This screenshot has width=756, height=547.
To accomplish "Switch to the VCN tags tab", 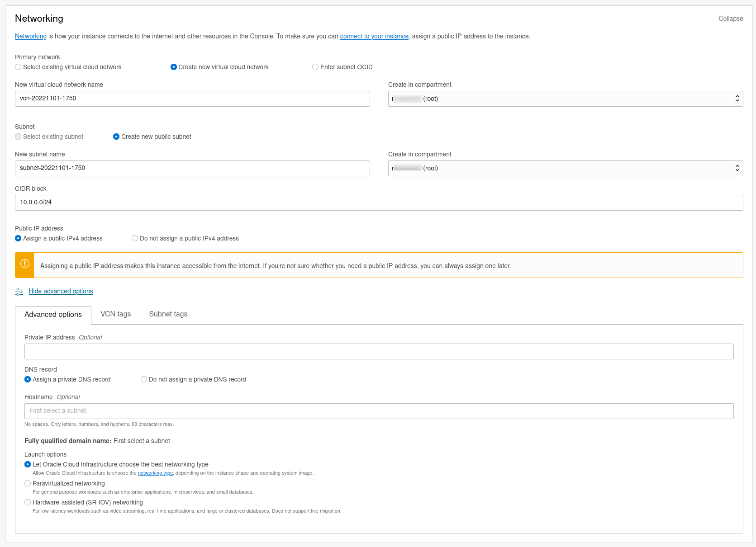I will coord(115,314).
